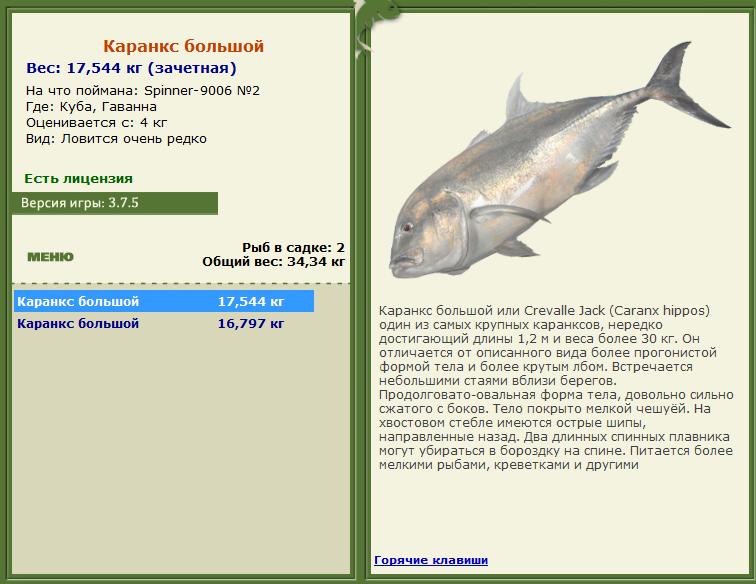The height and width of the screenshot is (584, 756).
Task: Click the Вид: Ловится очень редко line
Action: 116,139
